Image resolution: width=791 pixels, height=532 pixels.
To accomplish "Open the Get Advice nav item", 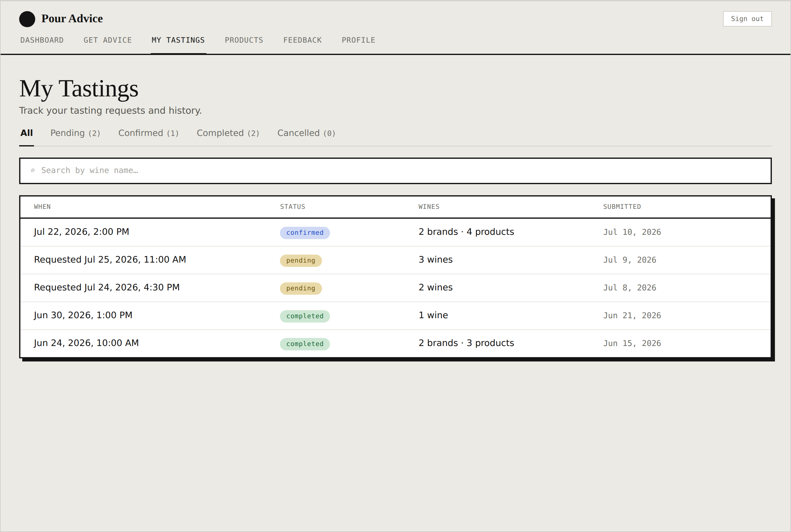I will click(x=108, y=40).
